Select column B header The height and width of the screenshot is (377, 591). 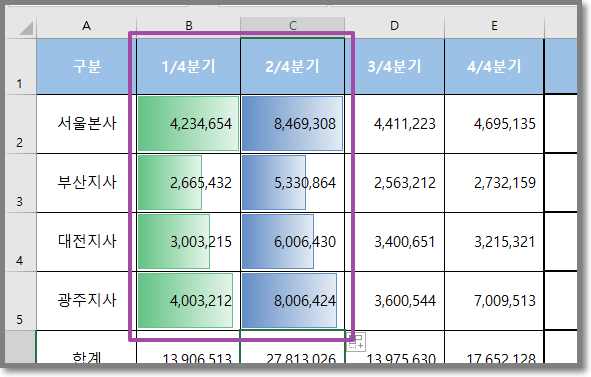[188, 26]
